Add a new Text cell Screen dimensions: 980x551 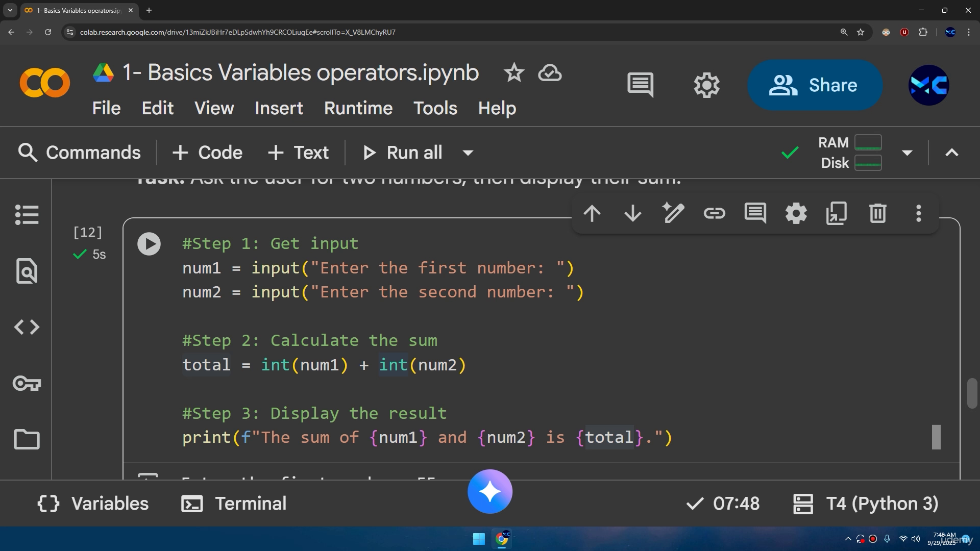pyautogui.click(x=299, y=153)
